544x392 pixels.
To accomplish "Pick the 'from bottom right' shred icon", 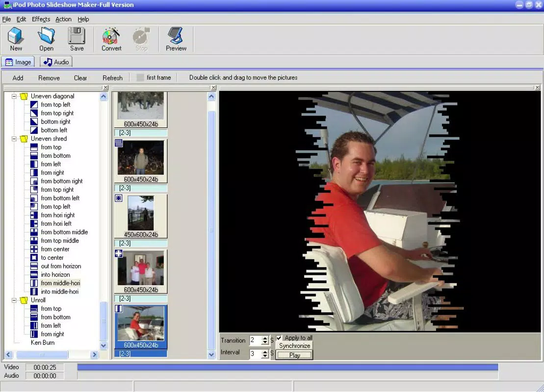I will tap(34, 181).
